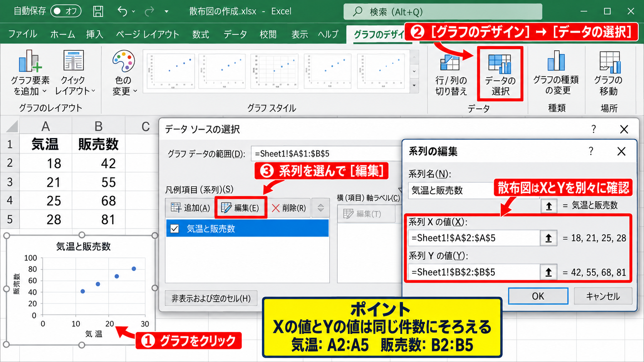Viewport: 644px width, 362px height.
Task: Expand the chart styles gallery more arrow
Action: pos(414,85)
